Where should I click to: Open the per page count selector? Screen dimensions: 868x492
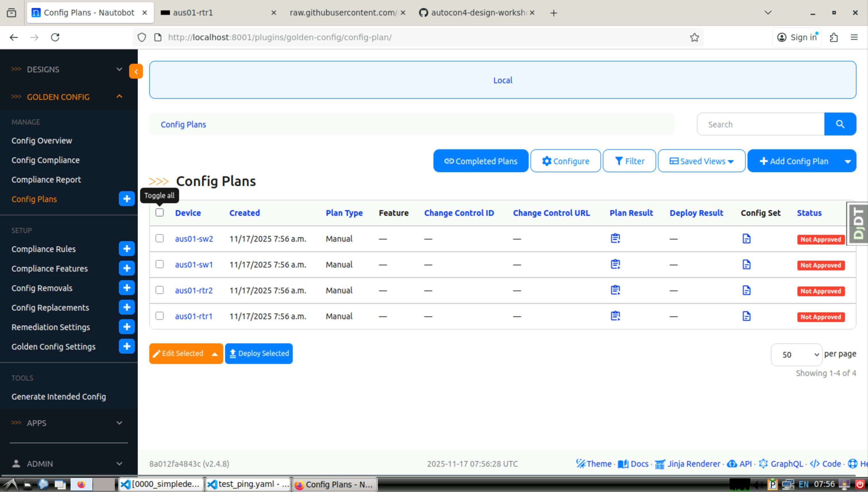796,355
